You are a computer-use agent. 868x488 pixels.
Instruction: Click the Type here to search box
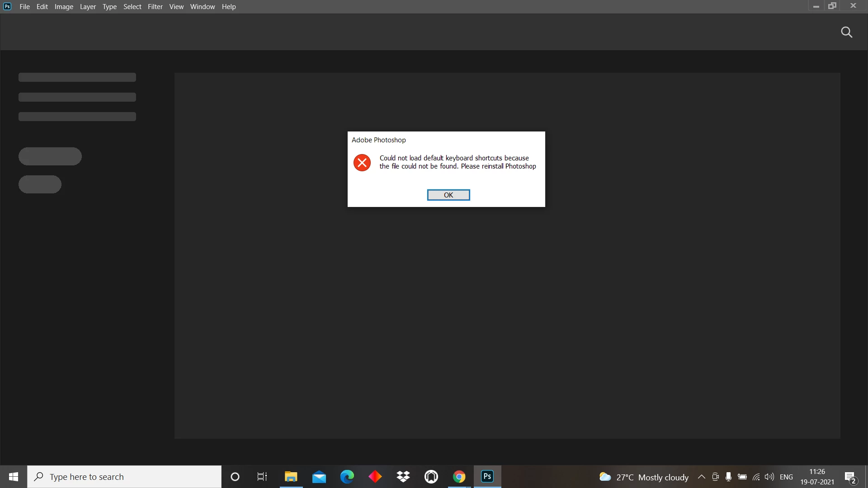point(124,477)
